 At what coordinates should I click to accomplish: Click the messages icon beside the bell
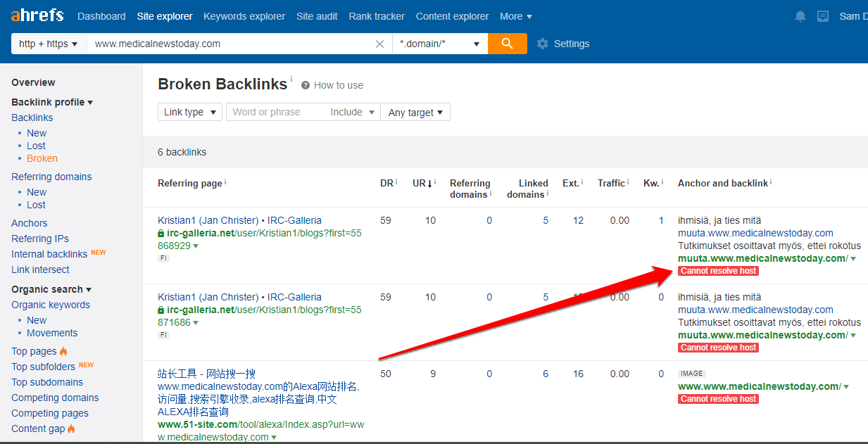pyautogui.click(x=823, y=16)
